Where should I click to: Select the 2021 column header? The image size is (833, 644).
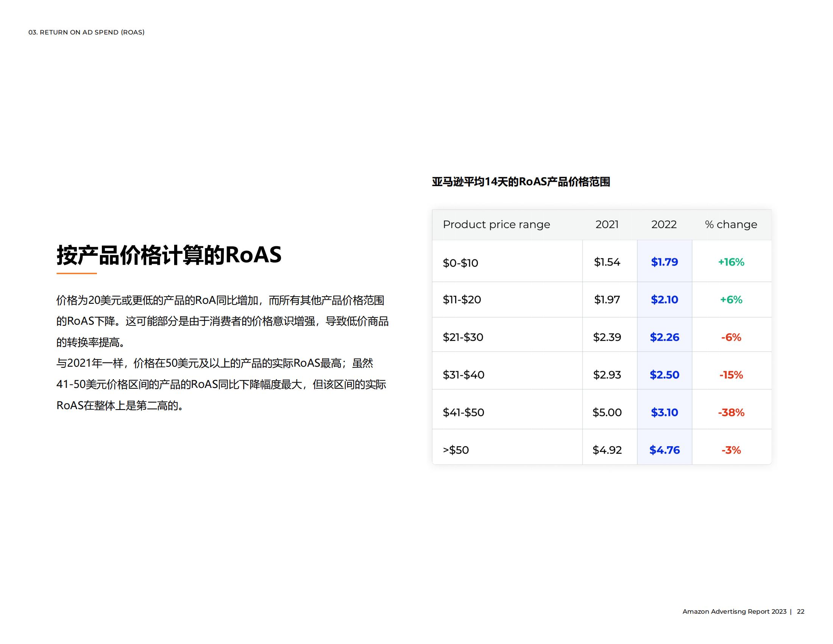[607, 225]
